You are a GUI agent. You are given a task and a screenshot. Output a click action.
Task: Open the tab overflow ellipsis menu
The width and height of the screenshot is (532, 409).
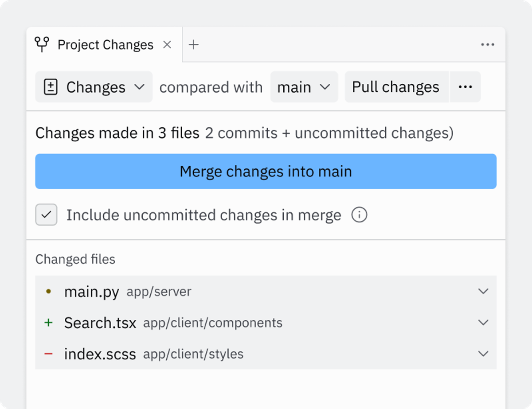coord(488,44)
